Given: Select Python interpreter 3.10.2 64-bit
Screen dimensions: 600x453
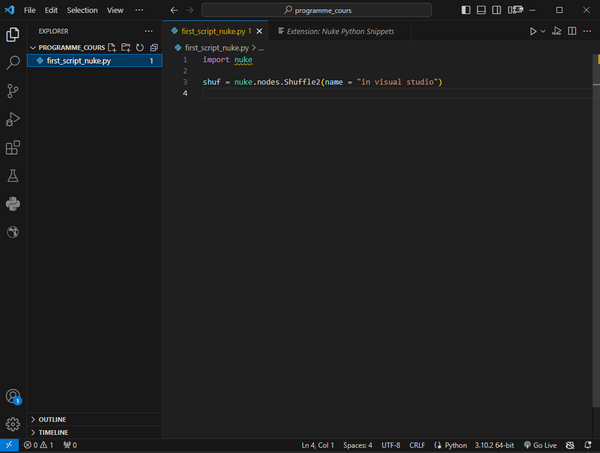Looking at the screenshot, I should pos(494,445).
